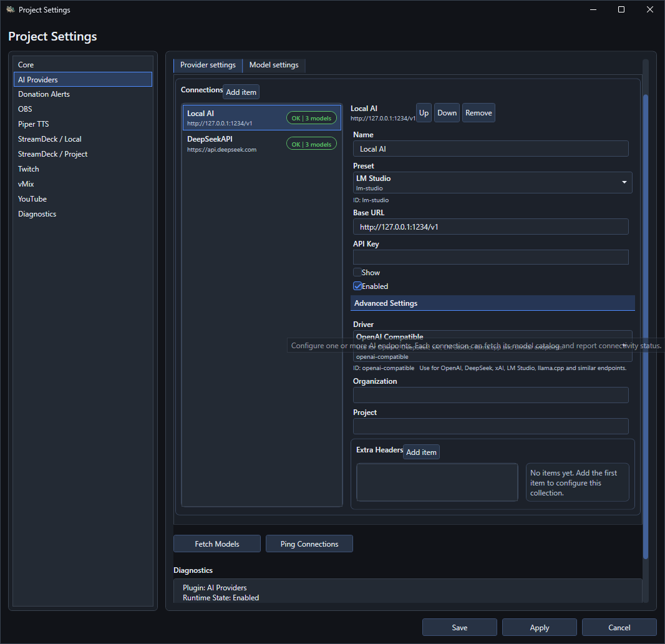The height and width of the screenshot is (644, 665).
Task: Open the Driver dropdown
Action: pyautogui.click(x=492, y=346)
